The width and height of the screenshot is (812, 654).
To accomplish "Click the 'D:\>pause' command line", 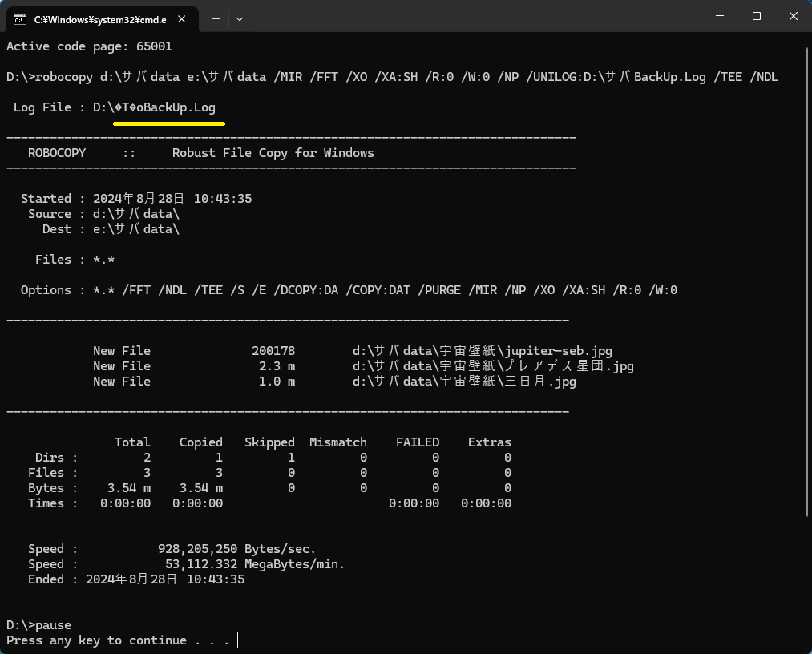I will [x=38, y=625].
